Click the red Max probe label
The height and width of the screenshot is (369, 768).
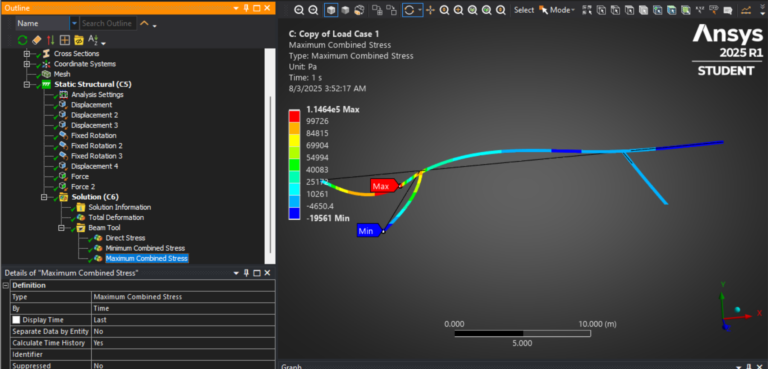(383, 186)
